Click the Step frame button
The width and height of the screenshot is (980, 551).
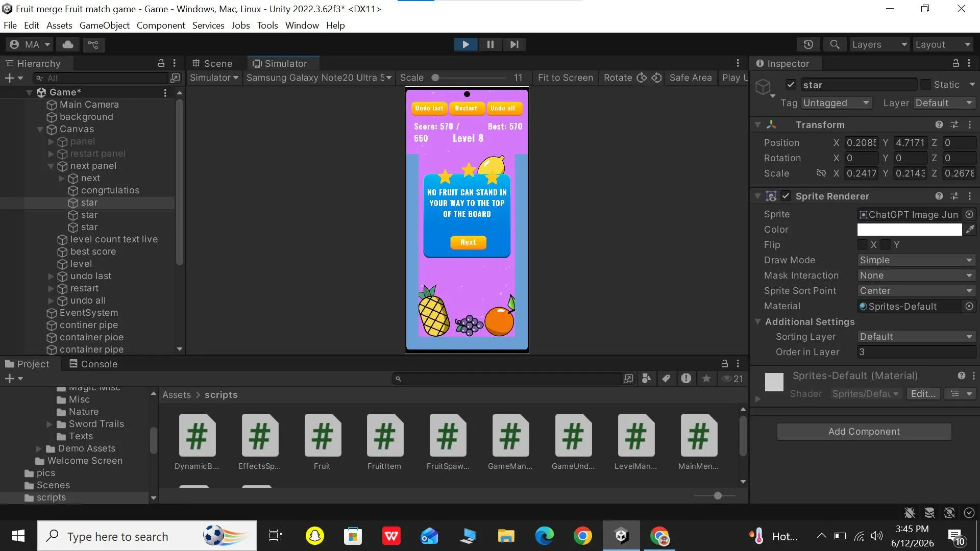(x=514, y=44)
